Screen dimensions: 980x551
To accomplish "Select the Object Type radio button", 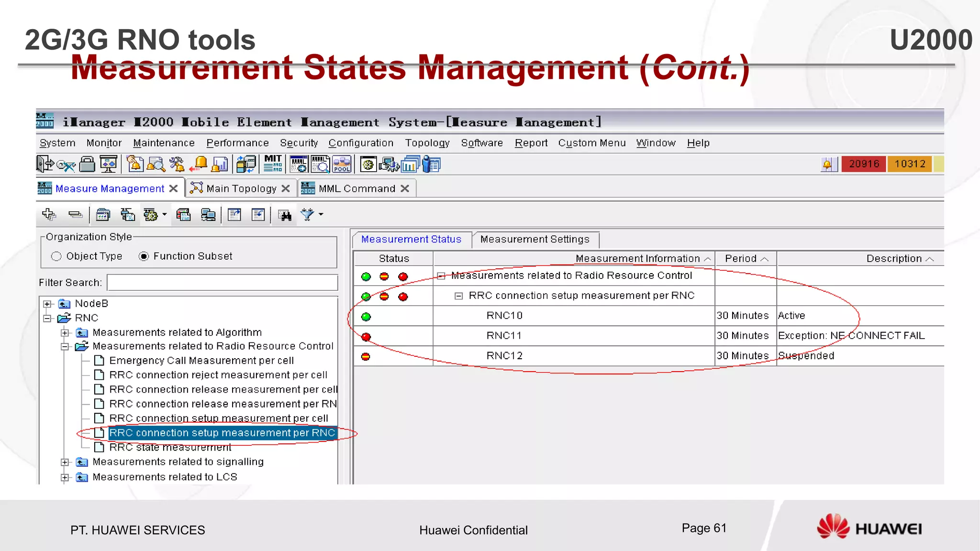I will point(56,256).
